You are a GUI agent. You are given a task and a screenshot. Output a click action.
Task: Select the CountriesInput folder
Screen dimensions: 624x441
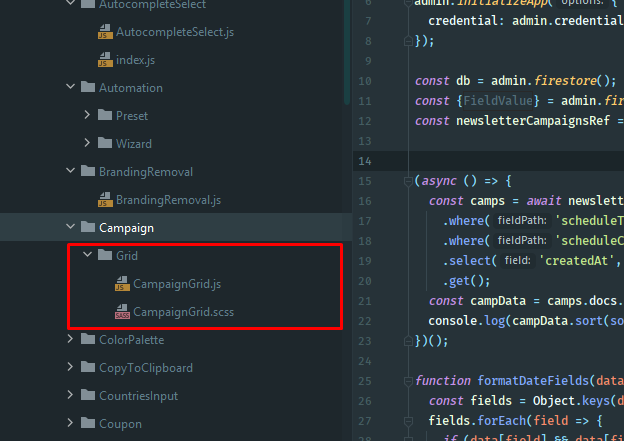coord(138,396)
